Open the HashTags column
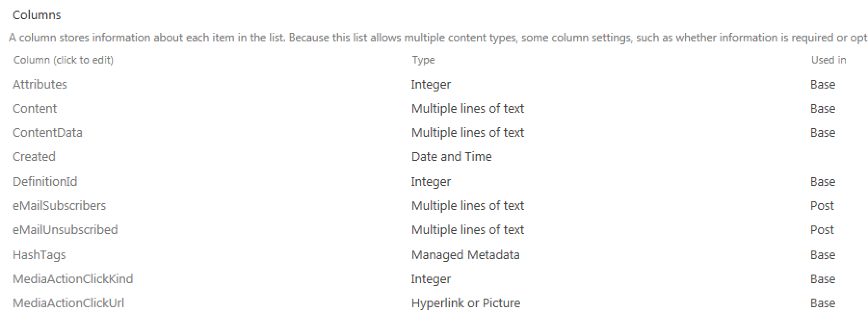Screen dimensions: 868x315 (x=39, y=255)
